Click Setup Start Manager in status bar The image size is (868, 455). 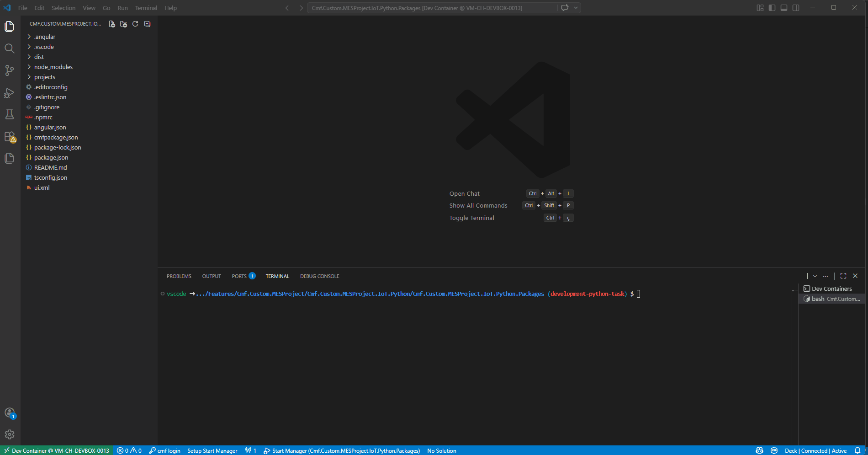pos(212,450)
